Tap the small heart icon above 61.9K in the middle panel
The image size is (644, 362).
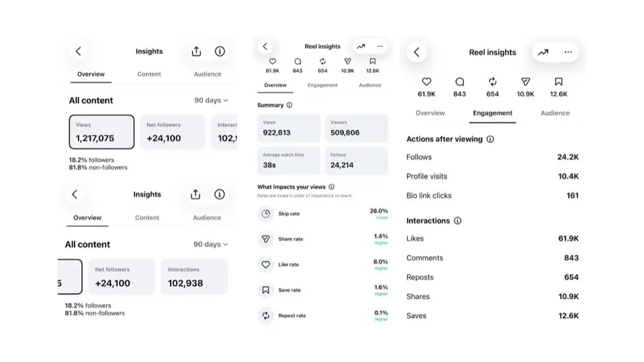coord(272,62)
